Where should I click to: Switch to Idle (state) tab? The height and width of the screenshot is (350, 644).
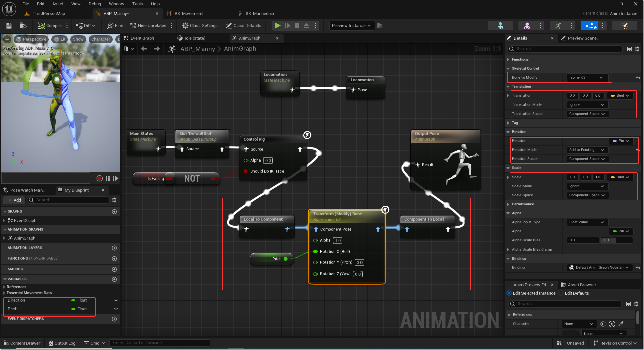191,38
